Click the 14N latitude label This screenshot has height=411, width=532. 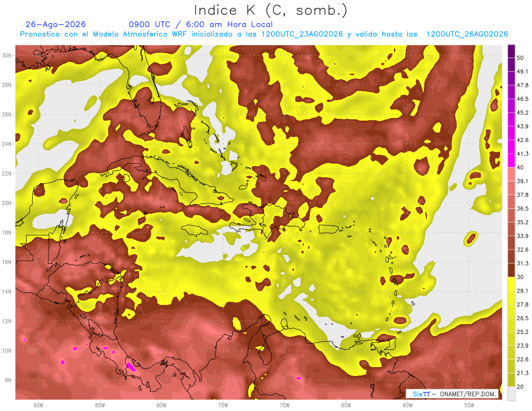tap(7, 292)
